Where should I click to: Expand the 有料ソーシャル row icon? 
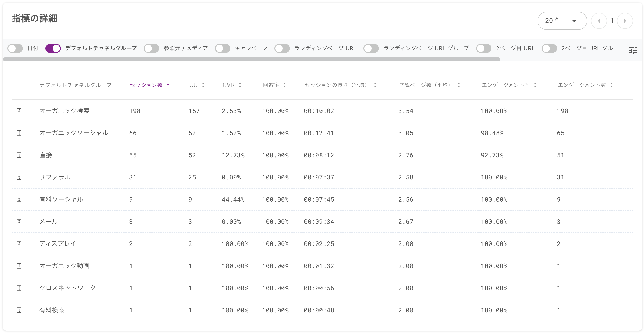click(x=19, y=199)
